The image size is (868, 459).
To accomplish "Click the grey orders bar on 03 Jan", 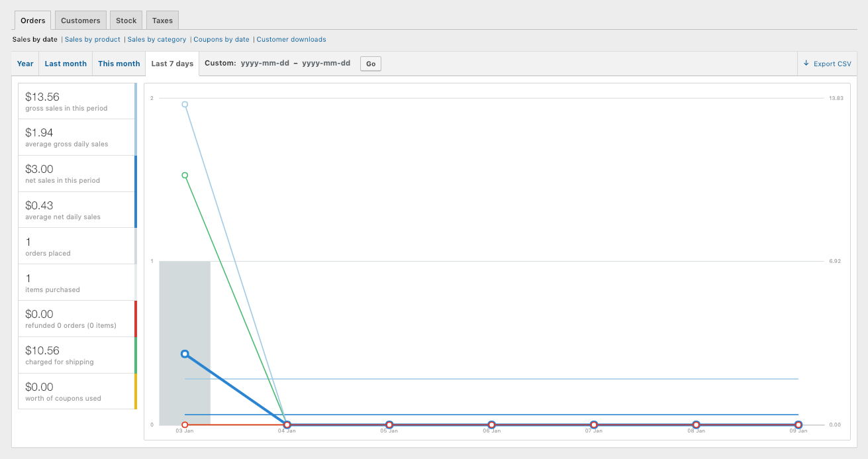I will coord(185,343).
